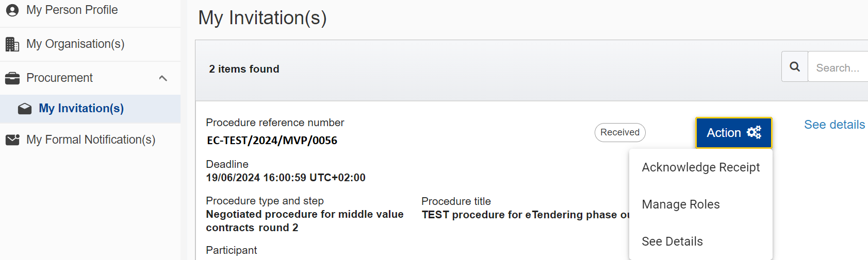868x260 pixels.
Task: Select See Details in the dropdown menu
Action: pyautogui.click(x=672, y=241)
